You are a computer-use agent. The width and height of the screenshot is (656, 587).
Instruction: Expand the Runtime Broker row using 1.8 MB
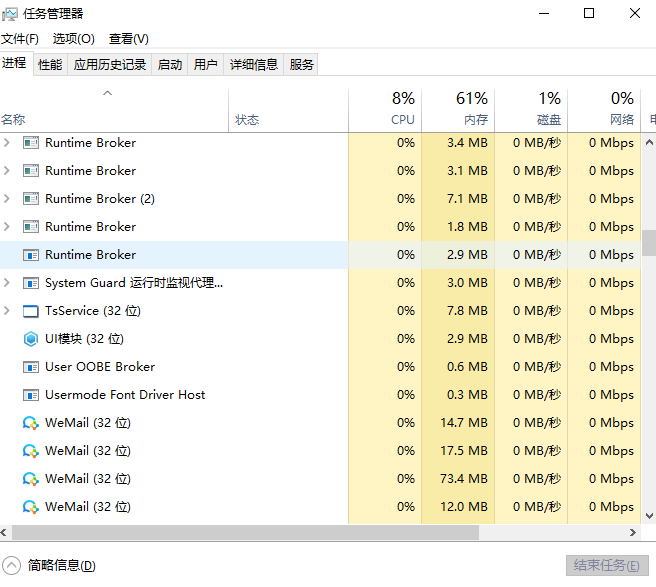click(x=6, y=227)
